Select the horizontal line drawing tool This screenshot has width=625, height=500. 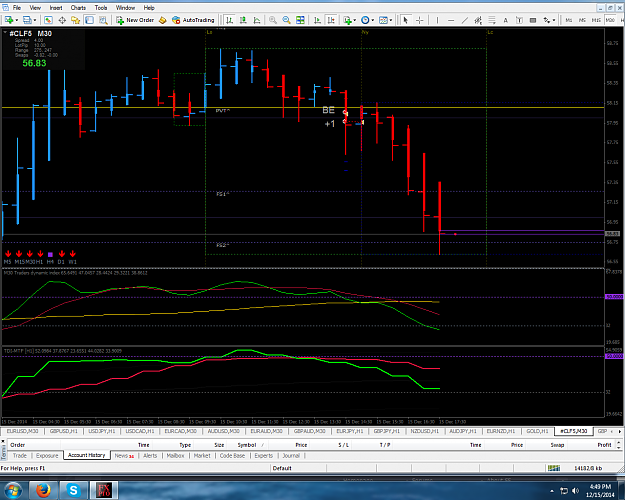(x=451, y=20)
